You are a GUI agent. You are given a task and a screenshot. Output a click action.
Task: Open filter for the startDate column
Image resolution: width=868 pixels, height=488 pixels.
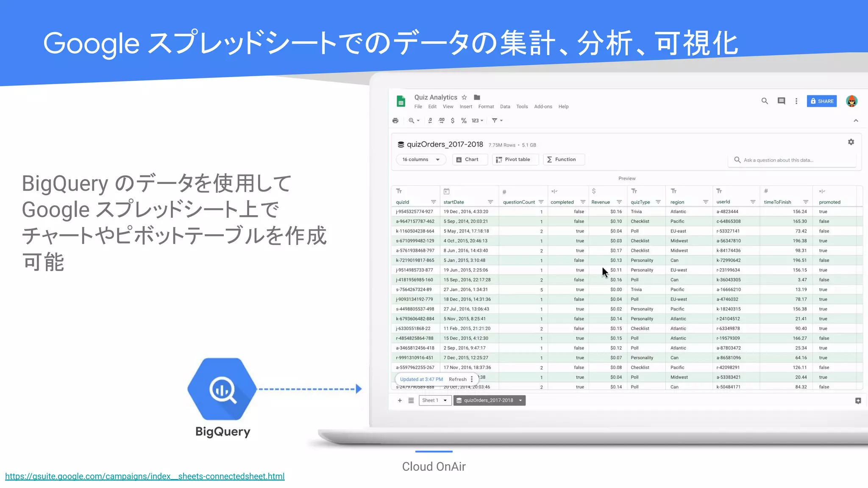click(x=490, y=202)
